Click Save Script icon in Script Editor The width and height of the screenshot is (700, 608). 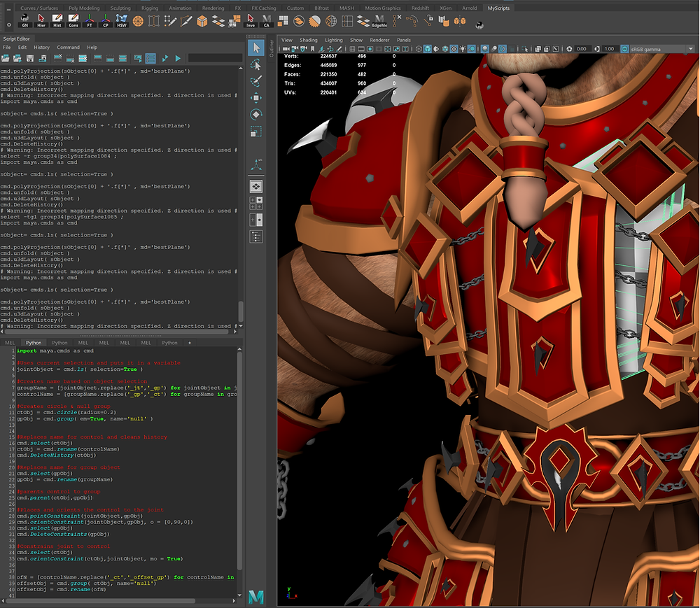(30, 58)
